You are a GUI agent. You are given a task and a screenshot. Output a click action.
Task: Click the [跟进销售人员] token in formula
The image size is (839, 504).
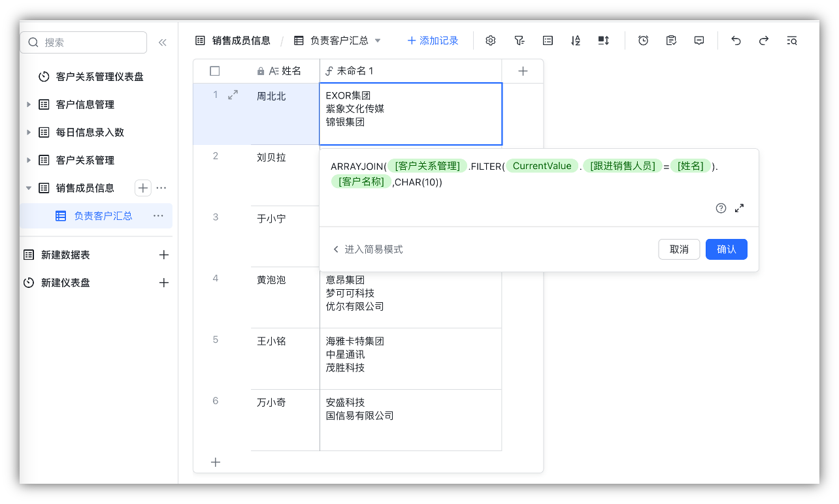tap(623, 166)
